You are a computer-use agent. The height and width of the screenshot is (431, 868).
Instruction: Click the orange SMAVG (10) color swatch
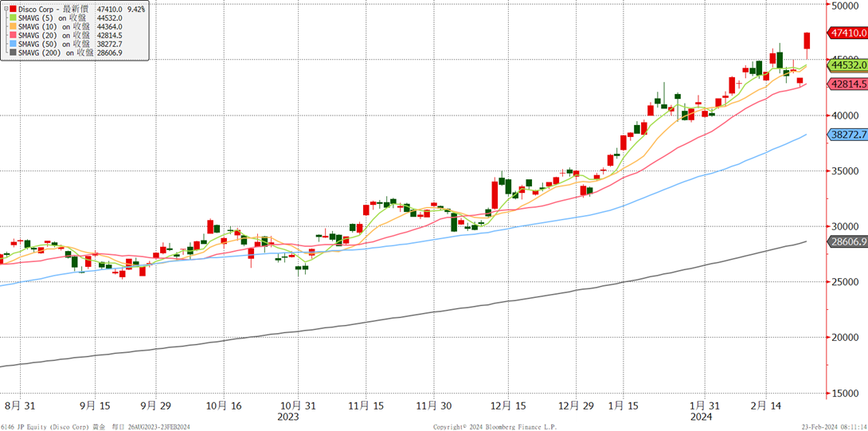14,26
